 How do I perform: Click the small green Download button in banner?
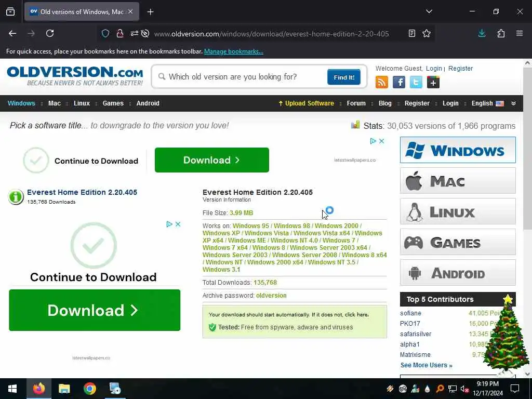tap(212, 160)
